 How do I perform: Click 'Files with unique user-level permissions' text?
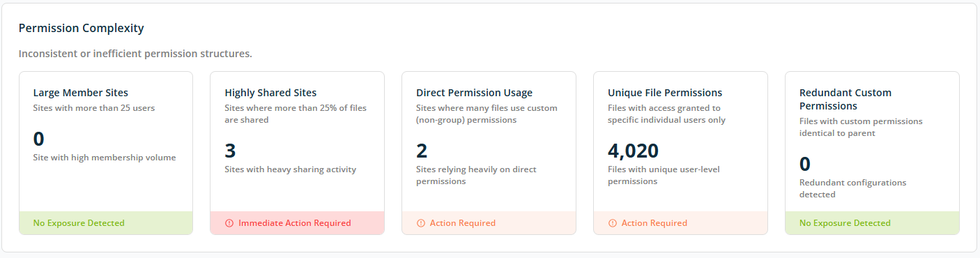664,175
